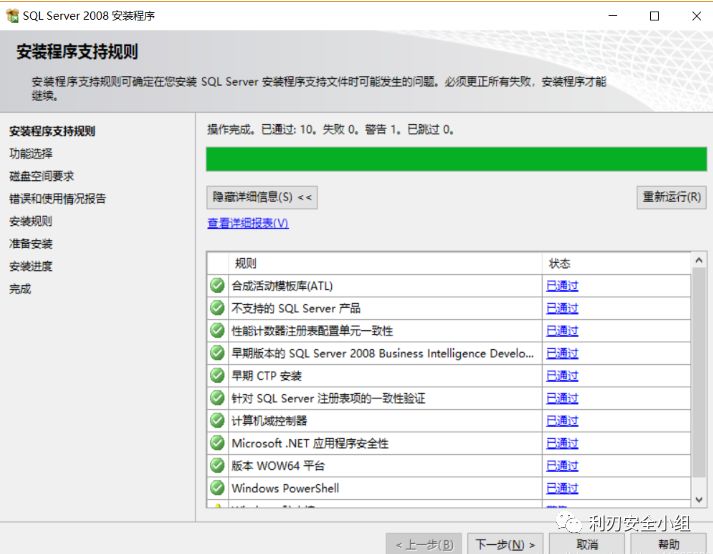
Task: Click green check icon beside 计算机域控制器
Action: pos(217,421)
